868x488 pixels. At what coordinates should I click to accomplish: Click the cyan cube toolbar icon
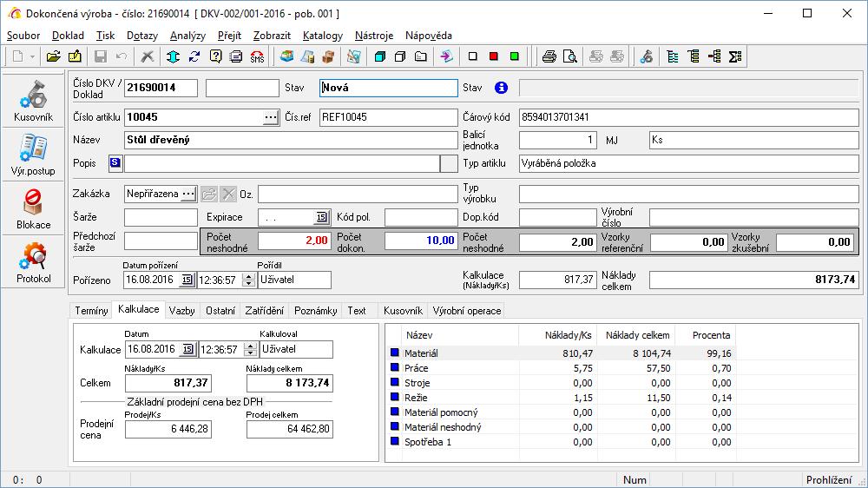[380, 56]
